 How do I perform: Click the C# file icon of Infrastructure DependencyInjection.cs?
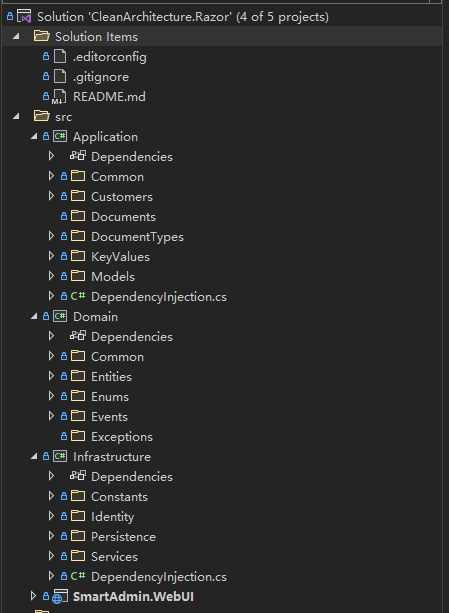point(78,576)
